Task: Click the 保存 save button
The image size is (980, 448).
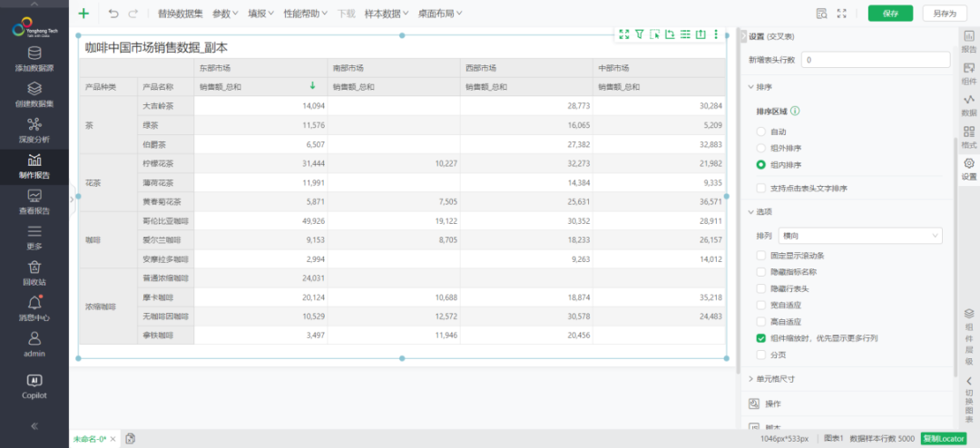Action: [890, 13]
